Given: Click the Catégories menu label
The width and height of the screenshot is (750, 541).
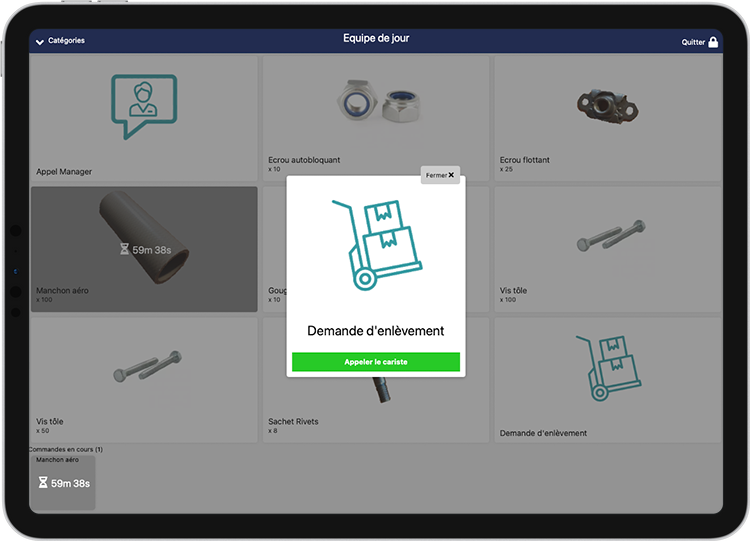Looking at the screenshot, I should tap(66, 41).
